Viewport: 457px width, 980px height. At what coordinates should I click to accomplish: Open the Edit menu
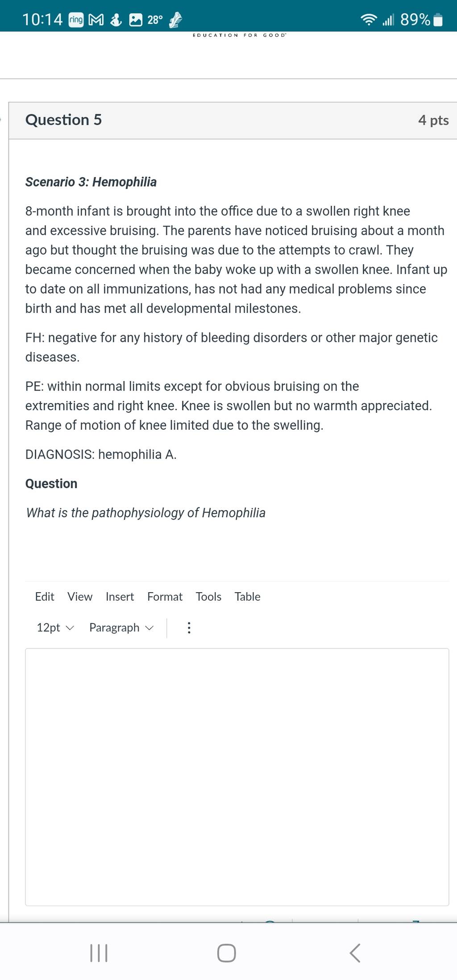(45, 597)
